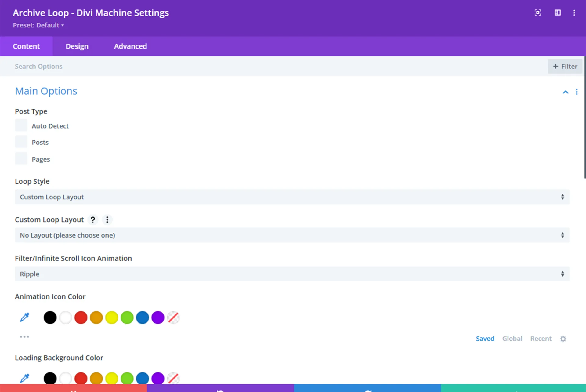The height and width of the screenshot is (392, 586).
Task: Pick black for Loading Background Color
Action: tap(50, 378)
